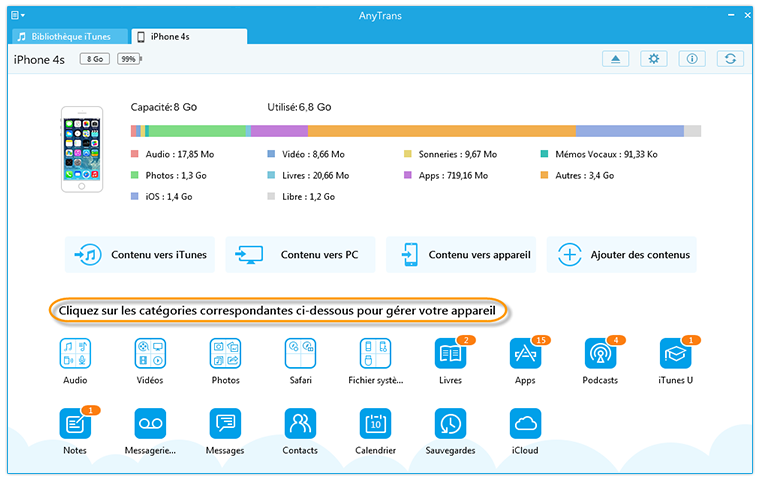Open the iCloud category

pyautogui.click(x=525, y=424)
